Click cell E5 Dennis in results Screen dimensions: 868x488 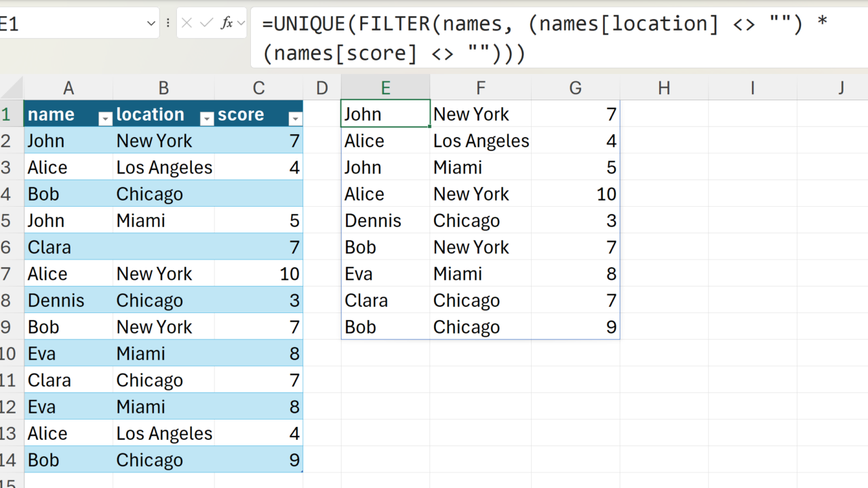[x=385, y=220]
